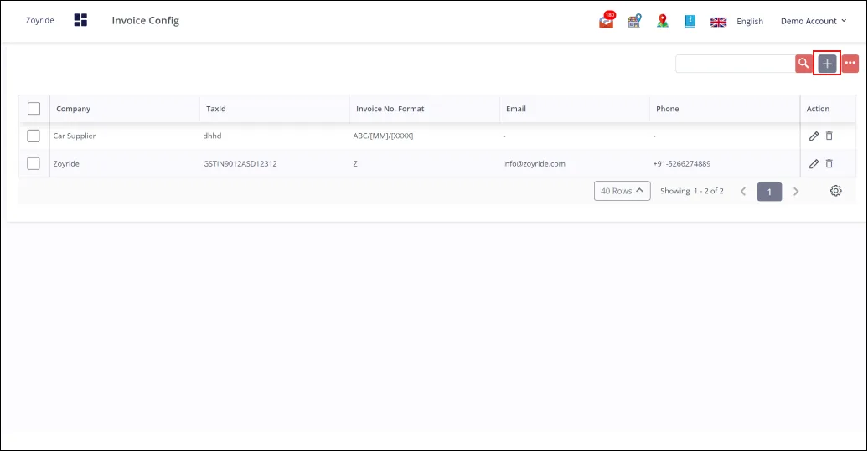Edit the Zoyride row
Screen dimensions: 868x452
pyautogui.click(x=814, y=164)
